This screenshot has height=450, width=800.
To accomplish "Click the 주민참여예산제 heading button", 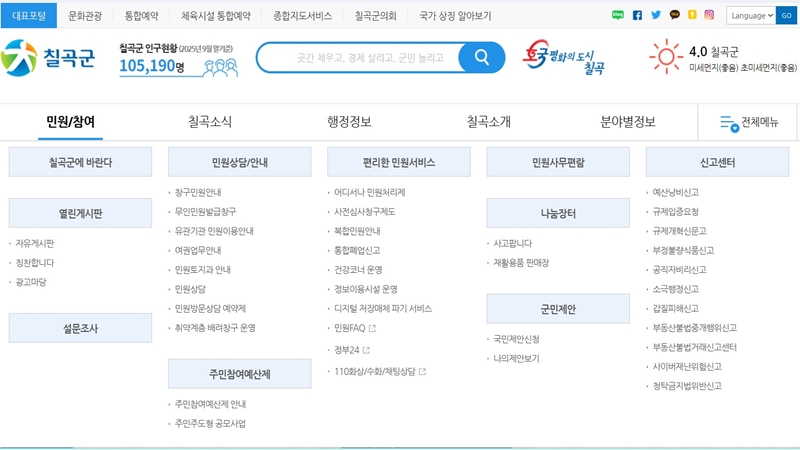I will (239, 374).
